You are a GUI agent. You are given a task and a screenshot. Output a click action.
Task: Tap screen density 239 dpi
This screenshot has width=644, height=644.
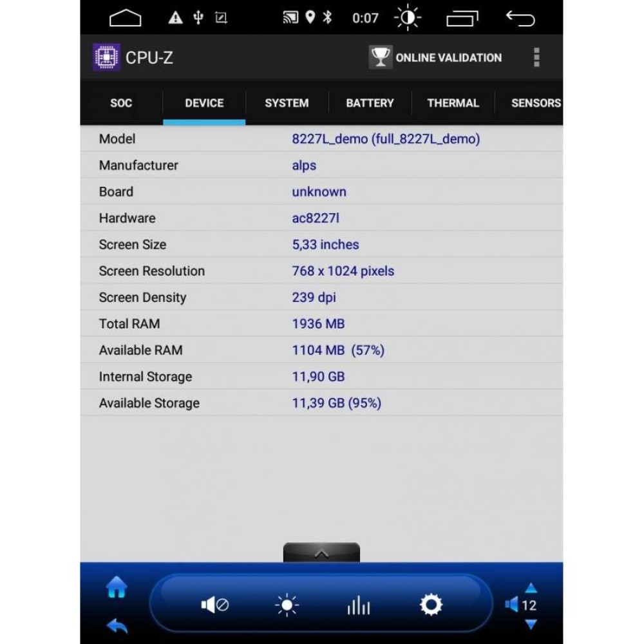tap(314, 298)
